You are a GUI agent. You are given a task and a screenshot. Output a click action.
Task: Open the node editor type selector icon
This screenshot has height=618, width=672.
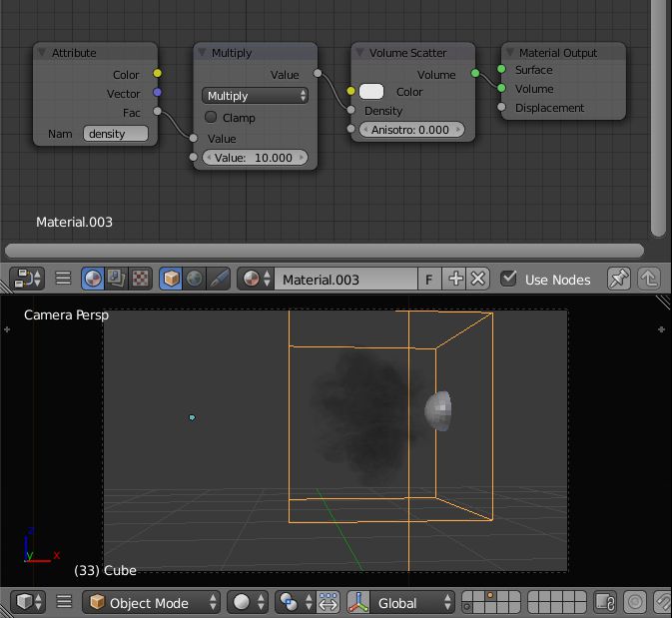27,279
